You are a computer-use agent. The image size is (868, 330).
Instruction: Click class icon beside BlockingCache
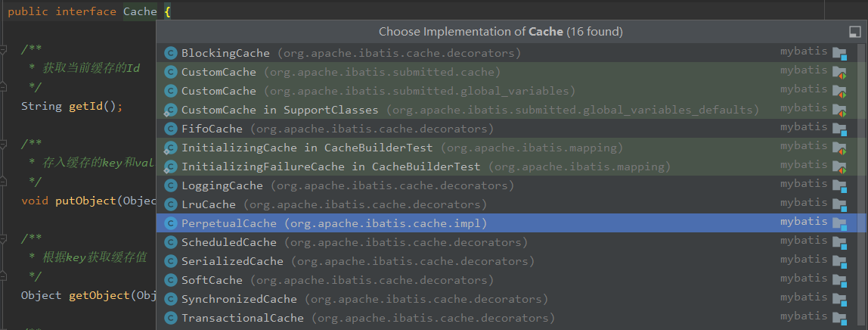pos(170,53)
